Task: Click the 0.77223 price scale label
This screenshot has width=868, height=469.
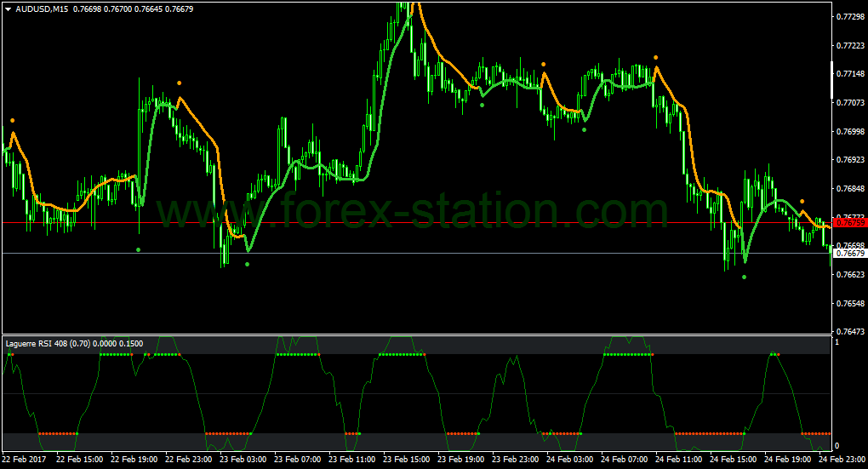Action: [851, 45]
